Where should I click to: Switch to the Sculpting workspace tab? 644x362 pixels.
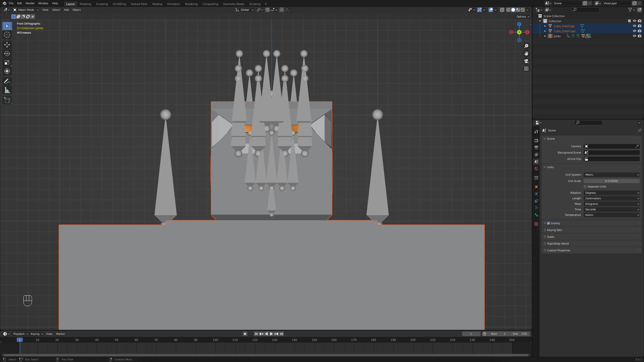pyautogui.click(x=102, y=4)
